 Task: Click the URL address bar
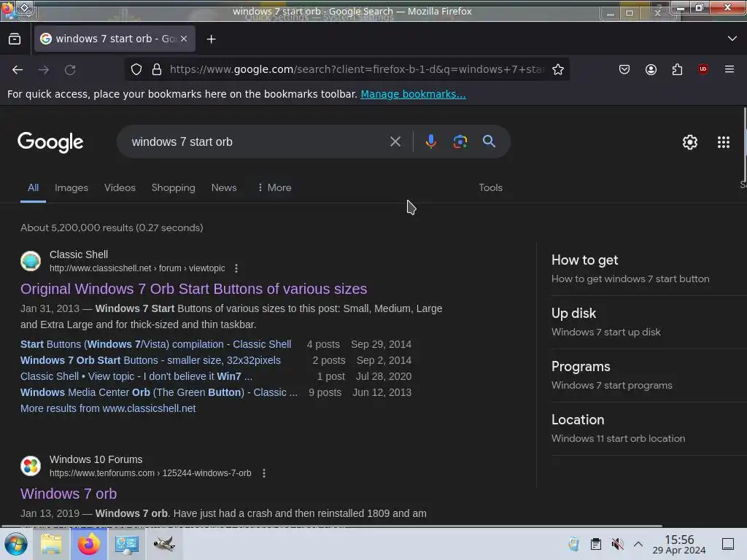tap(356, 69)
